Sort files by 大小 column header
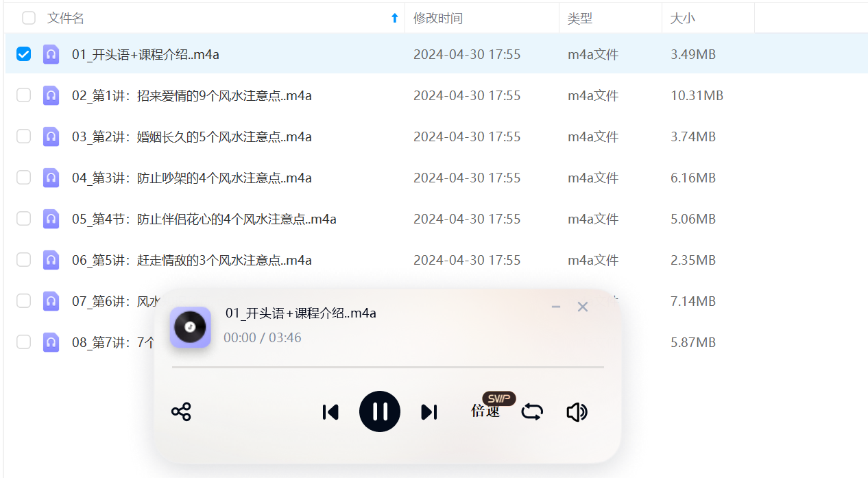The width and height of the screenshot is (868, 478). pos(683,19)
